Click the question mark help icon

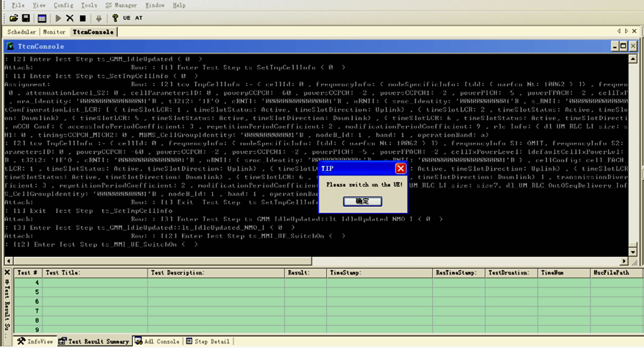tap(115, 18)
